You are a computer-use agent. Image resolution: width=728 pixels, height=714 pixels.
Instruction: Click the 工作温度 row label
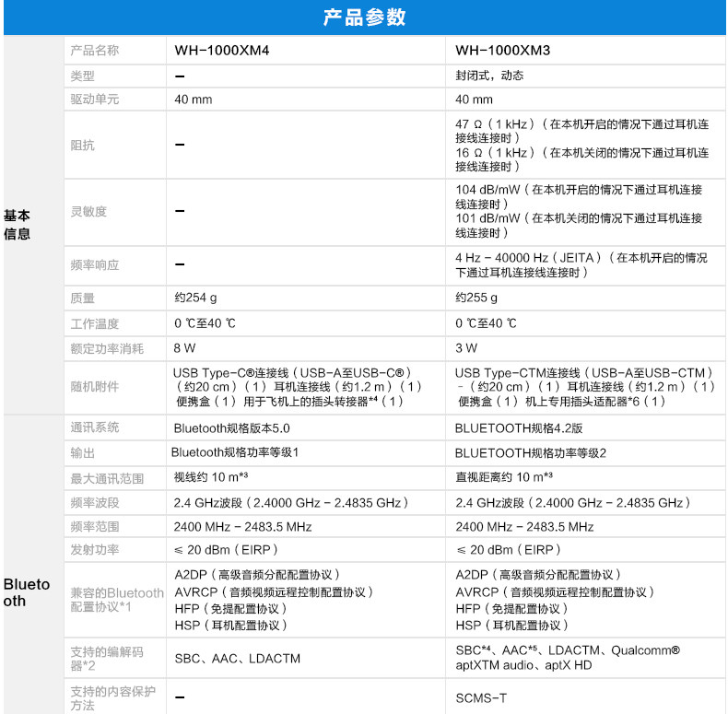[x=95, y=323]
